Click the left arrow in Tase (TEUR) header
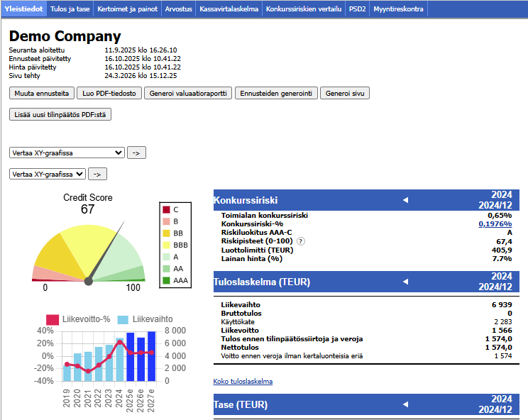The width and height of the screenshot is (528, 420). 405,404
